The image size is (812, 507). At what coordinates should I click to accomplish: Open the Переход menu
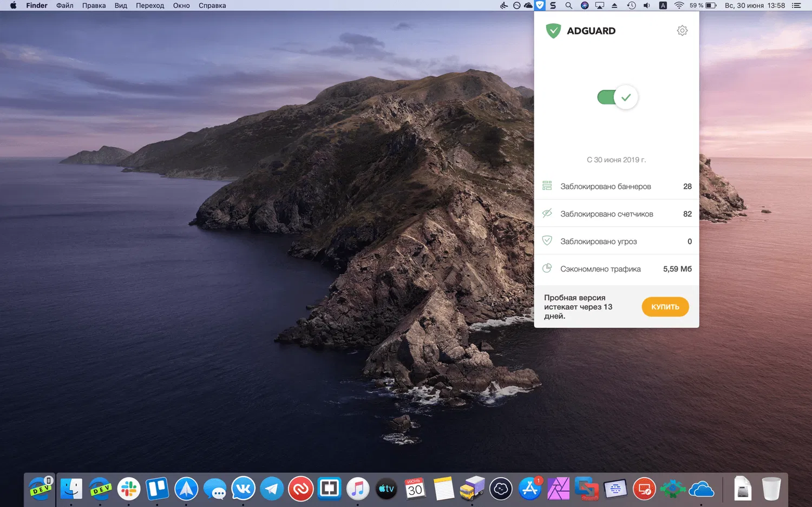coord(150,5)
